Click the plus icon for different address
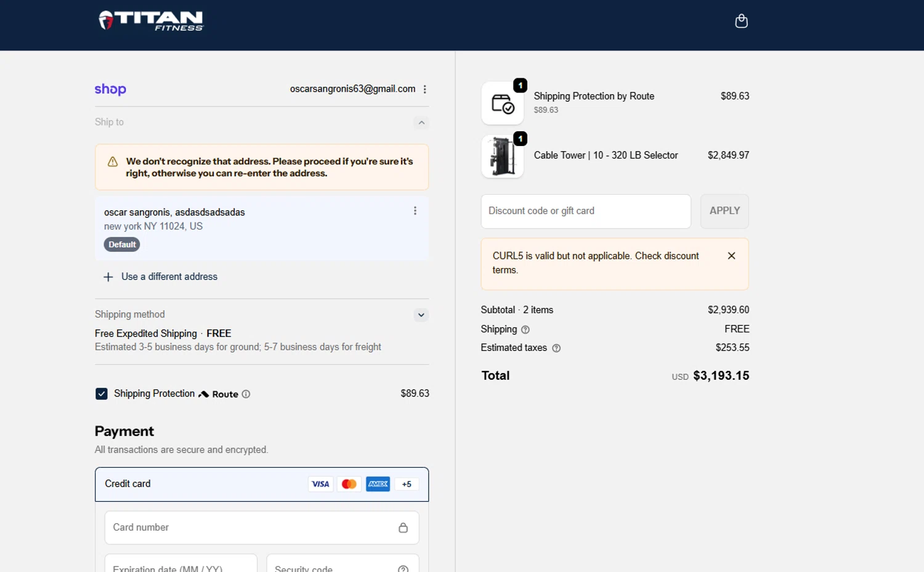Viewport: 924px width, 572px height. pyautogui.click(x=108, y=277)
